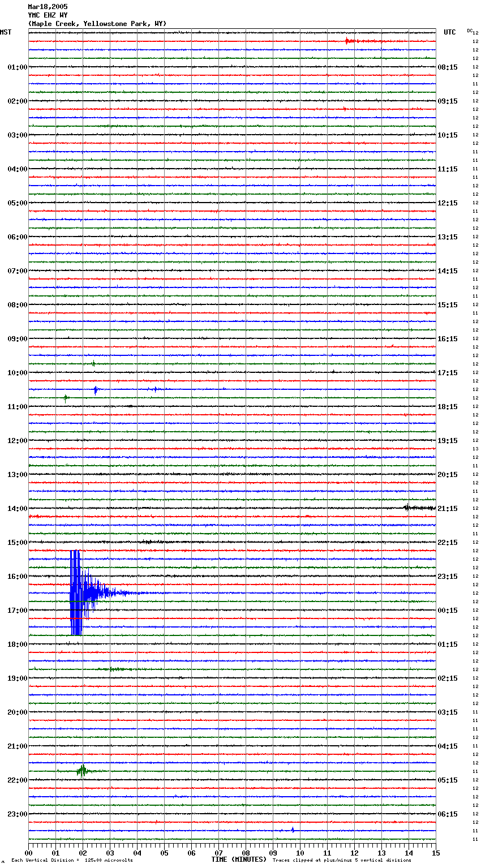
Task: Click the 09 minute axis tick label
Action: 273,853
